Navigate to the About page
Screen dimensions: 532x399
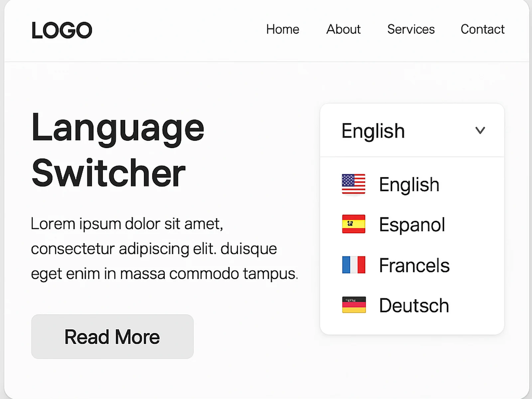click(x=343, y=29)
